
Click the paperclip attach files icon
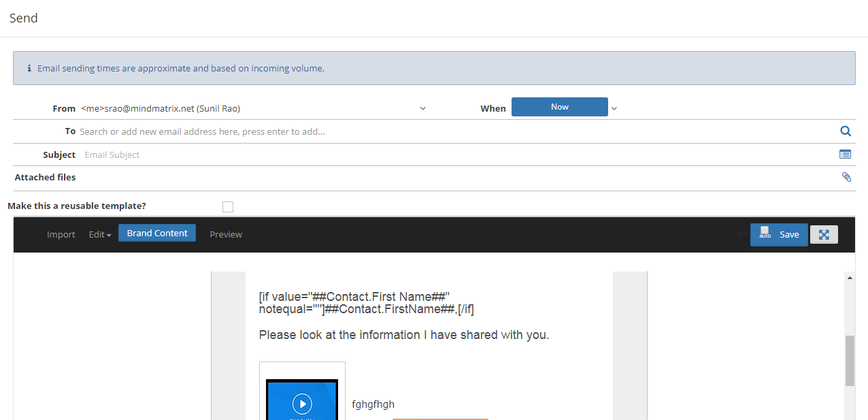[846, 177]
